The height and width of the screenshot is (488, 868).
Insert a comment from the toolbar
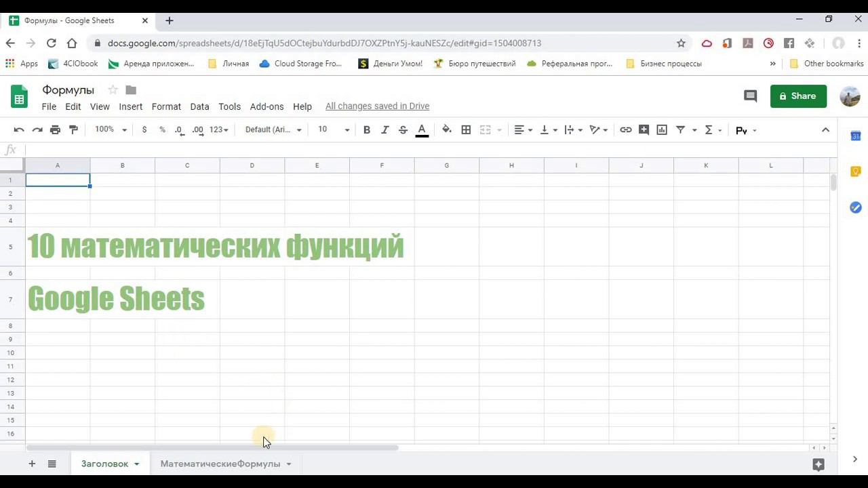coord(644,129)
